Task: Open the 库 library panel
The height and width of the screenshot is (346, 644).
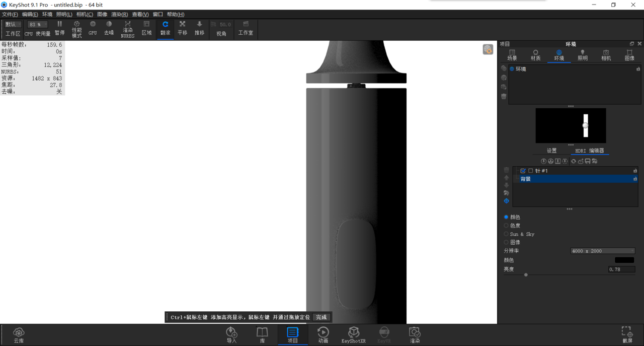Action: (262, 335)
